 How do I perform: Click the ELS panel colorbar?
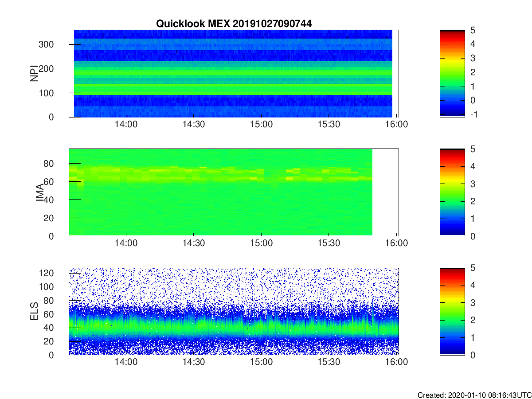point(452,311)
